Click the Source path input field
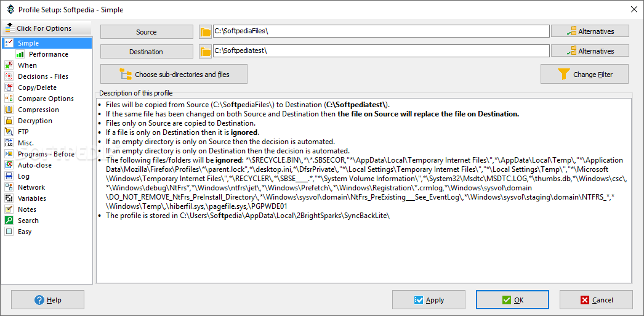This screenshot has width=644, height=316. pyautogui.click(x=380, y=31)
